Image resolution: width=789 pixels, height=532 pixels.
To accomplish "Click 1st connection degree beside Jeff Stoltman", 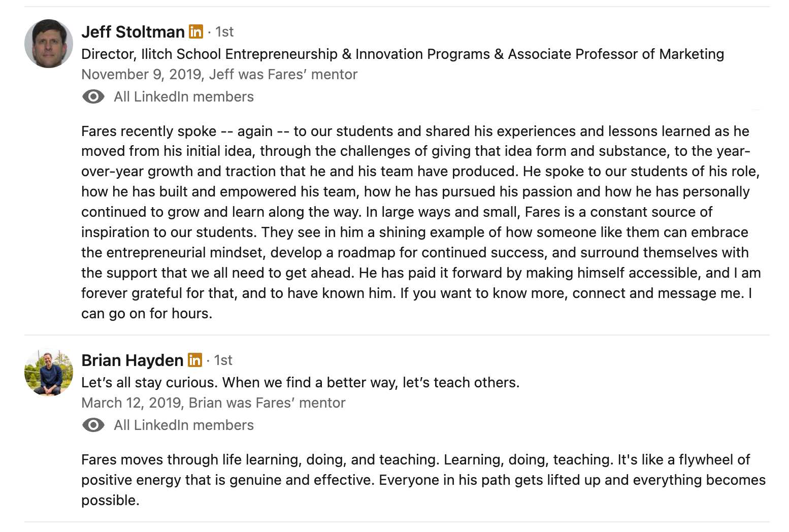I will pyautogui.click(x=224, y=32).
